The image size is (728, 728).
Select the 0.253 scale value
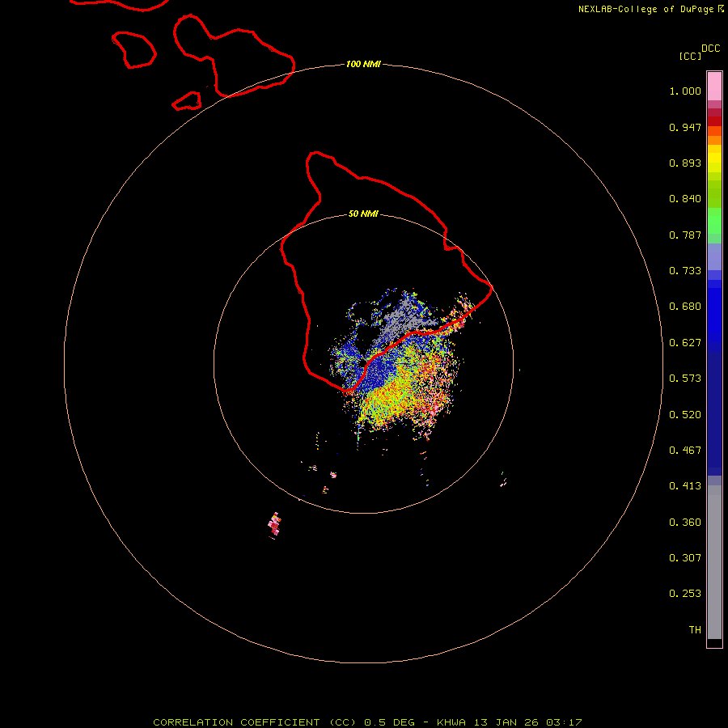pos(685,594)
